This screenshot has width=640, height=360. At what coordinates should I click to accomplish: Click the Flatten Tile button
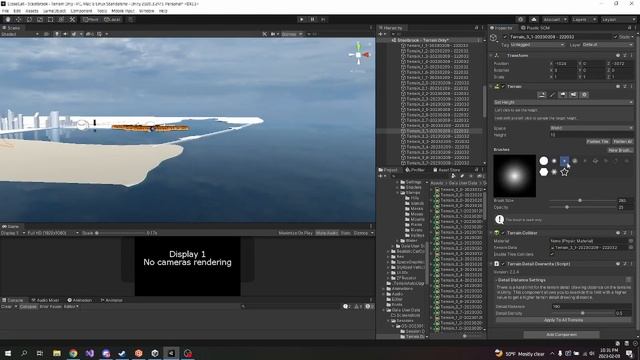pyautogui.click(x=598, y=141)
